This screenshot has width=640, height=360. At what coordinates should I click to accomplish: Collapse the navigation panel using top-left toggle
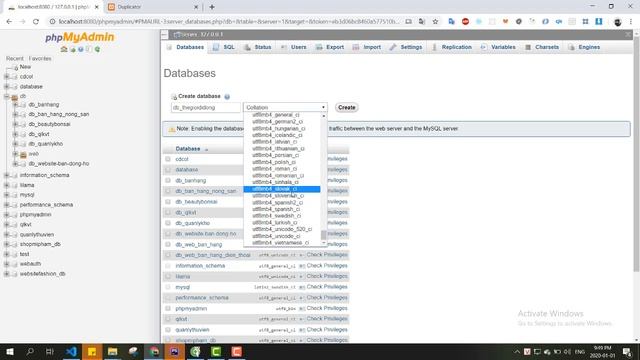coord(164,35)
